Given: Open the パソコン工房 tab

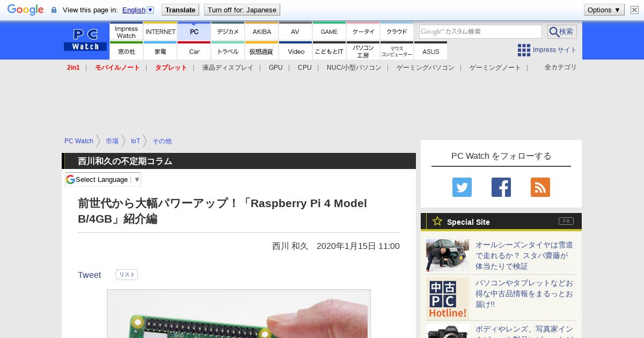Looking at the screenshot, I should (x=363, y=51).
